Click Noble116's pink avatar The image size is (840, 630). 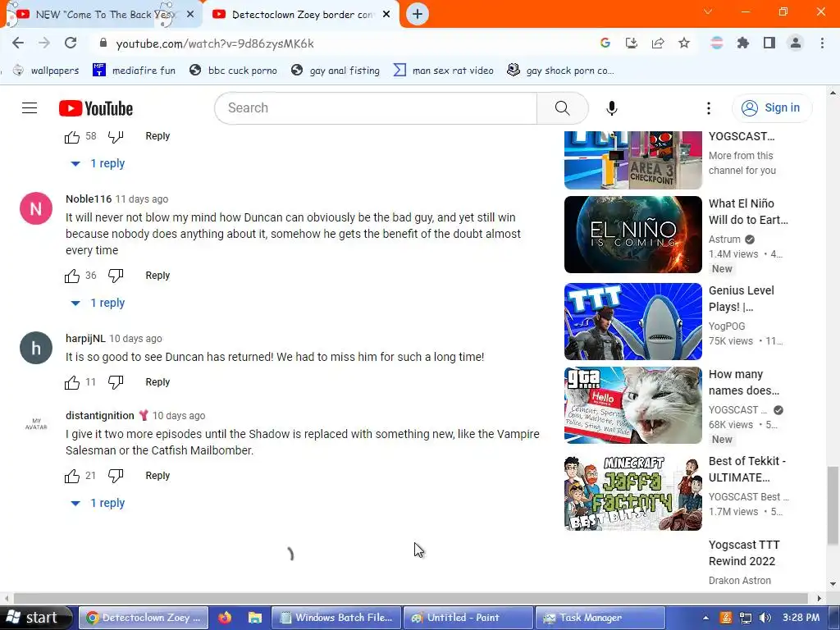[x=36, y=208]
